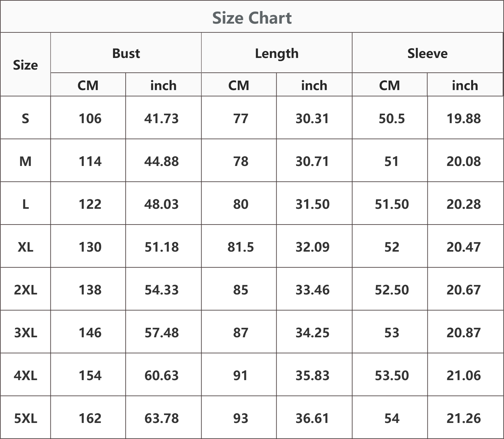Screen dimensions: 504x439
Task: Select the S size row label
Action: click(x=25, y=118)
